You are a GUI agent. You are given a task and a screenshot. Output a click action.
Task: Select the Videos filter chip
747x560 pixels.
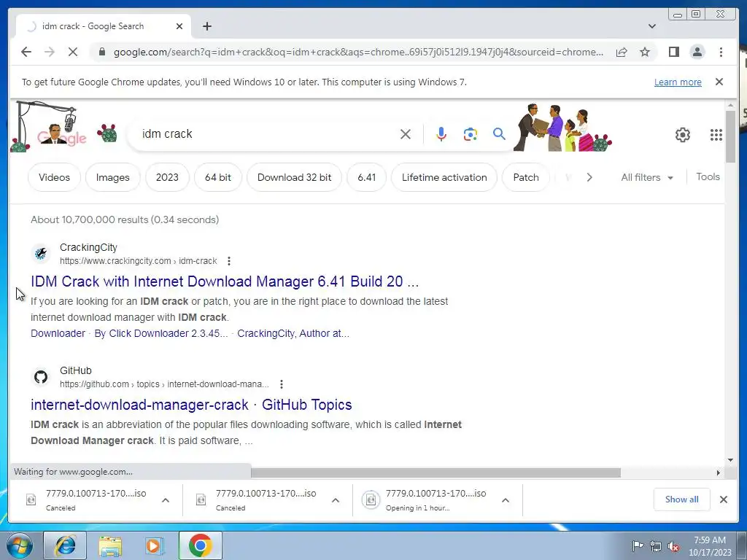[54, 177]
